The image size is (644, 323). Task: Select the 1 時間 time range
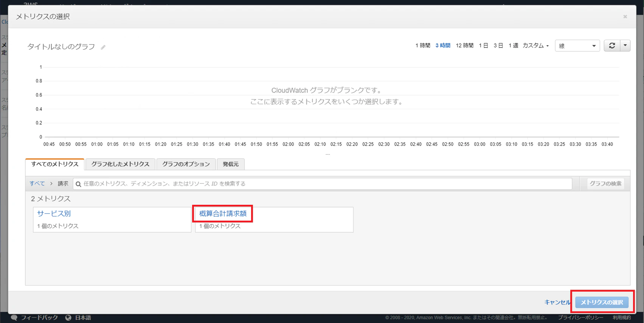point(423,45)
